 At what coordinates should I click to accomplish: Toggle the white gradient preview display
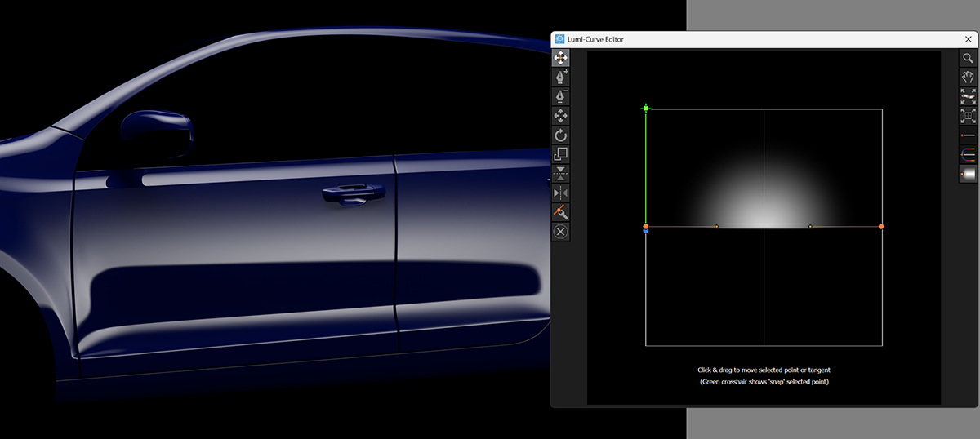[x=968, y=174]
